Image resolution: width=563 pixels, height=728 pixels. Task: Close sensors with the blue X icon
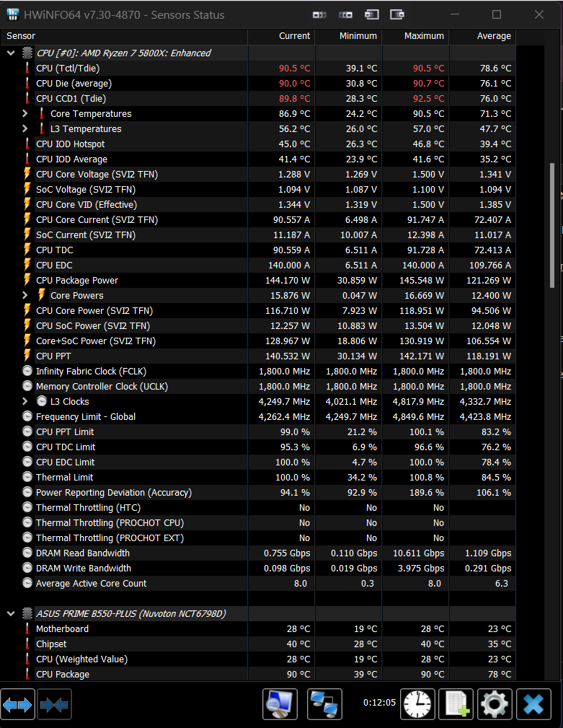pos(533,704)
